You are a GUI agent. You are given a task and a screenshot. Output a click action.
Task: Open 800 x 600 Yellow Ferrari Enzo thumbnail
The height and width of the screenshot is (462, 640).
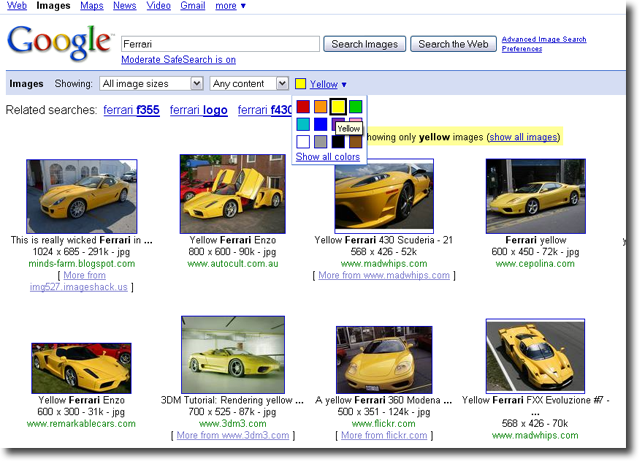(233, 194)
